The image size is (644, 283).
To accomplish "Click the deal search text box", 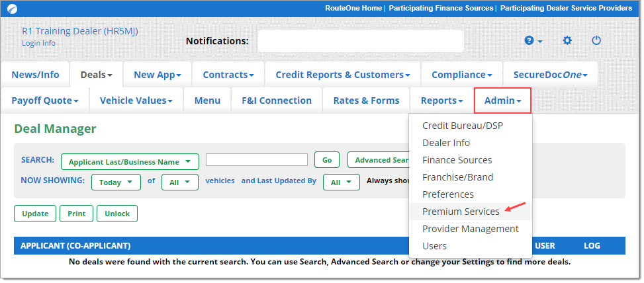I will pos(257,159).
